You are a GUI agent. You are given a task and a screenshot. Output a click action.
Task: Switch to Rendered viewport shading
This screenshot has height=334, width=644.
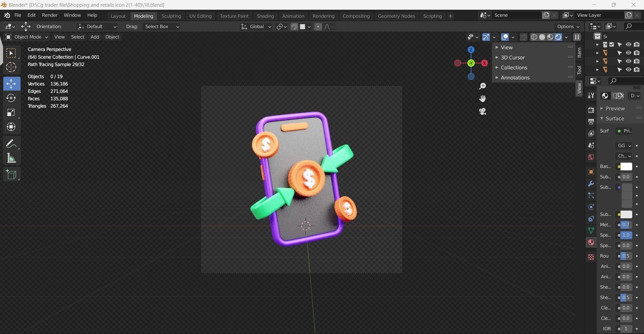558,37
